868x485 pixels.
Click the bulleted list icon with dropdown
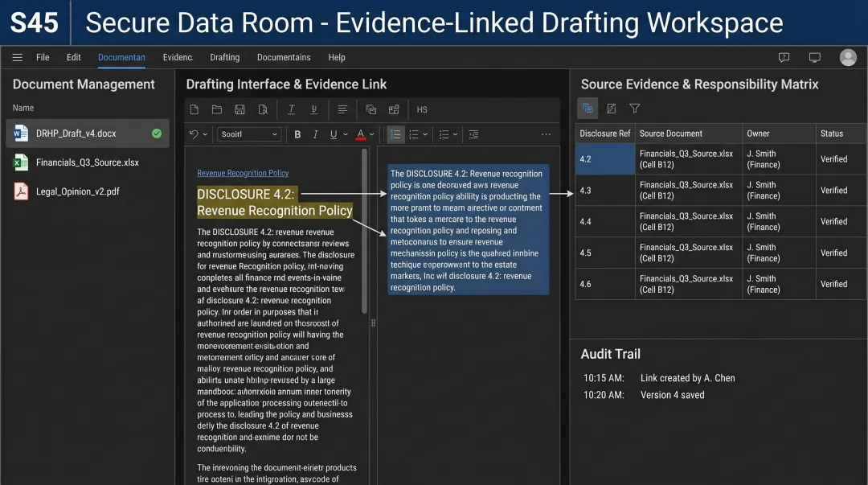pos(414,134)
